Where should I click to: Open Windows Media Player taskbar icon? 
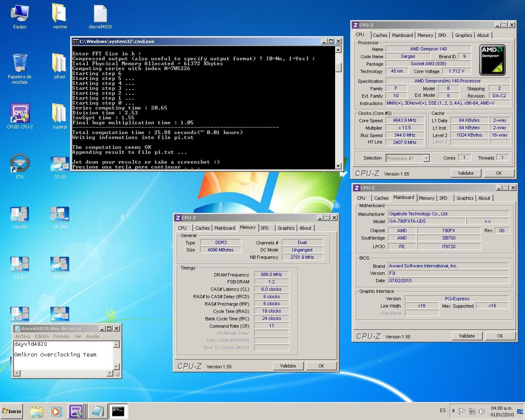point(56,411)
